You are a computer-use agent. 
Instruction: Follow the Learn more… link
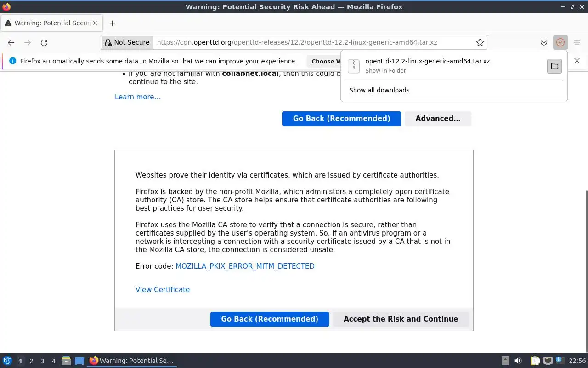(x=138, y=97)
